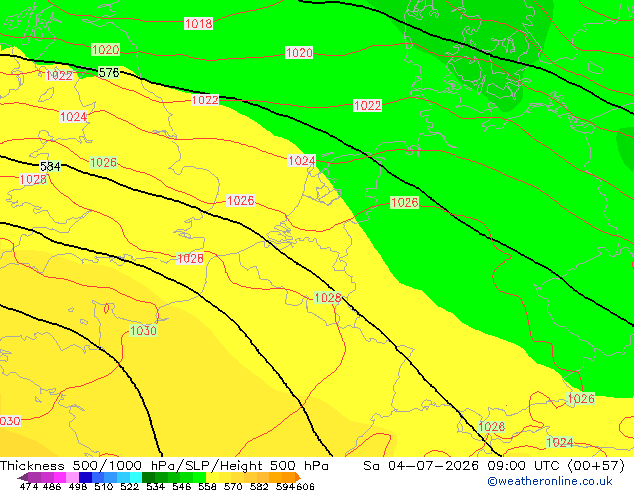This screenshot has width=634, height=490.
Task: Click the fully visible 1030 isobar label
Action: pyautogui.click(x=143, y=331)
